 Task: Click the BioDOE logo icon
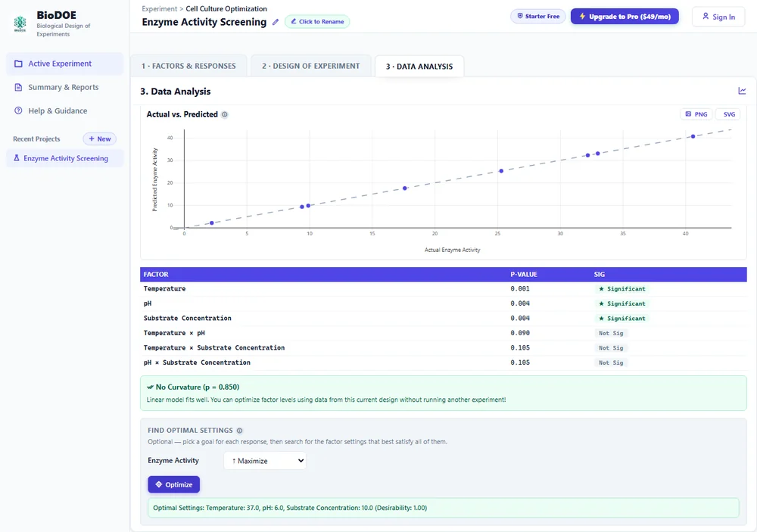pos(20,23)
